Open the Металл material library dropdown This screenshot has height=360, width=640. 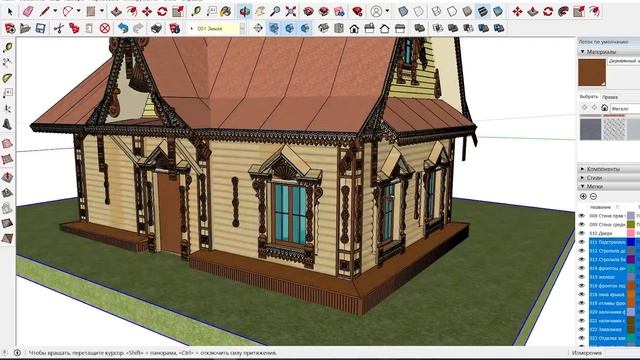coord(625,108)
